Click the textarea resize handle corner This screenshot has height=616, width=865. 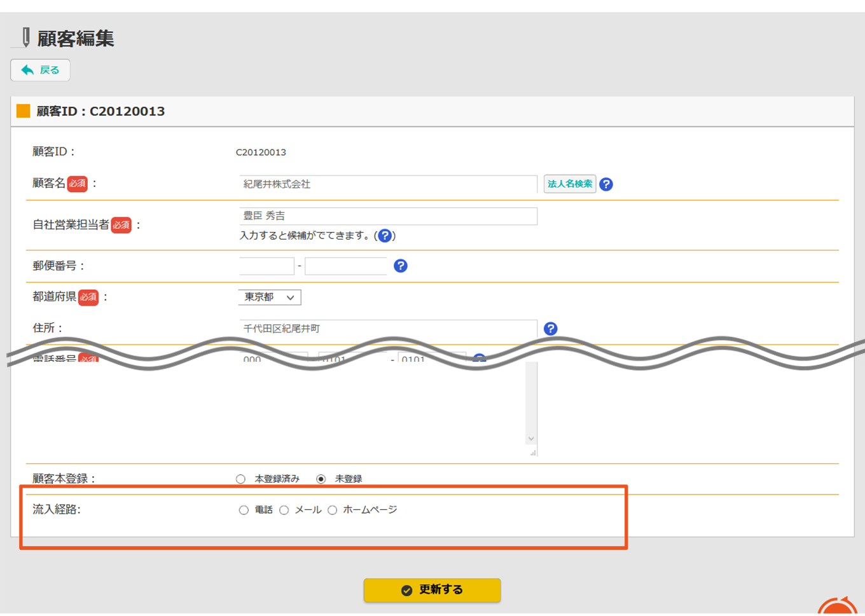[x=533, y=453]
